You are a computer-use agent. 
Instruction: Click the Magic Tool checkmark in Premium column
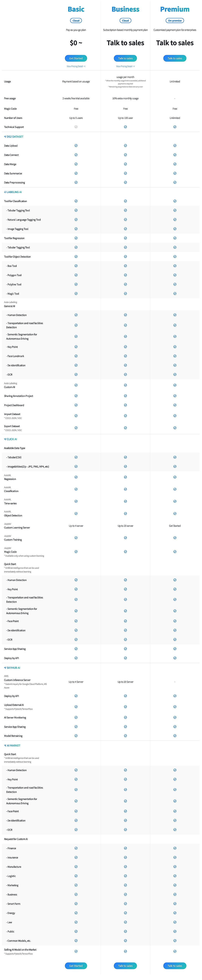pos(175,293)
